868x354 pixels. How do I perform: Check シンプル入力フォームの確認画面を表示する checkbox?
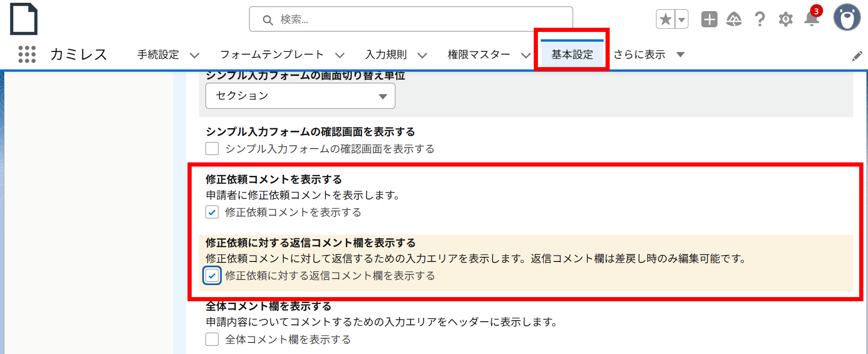(212, 149)
